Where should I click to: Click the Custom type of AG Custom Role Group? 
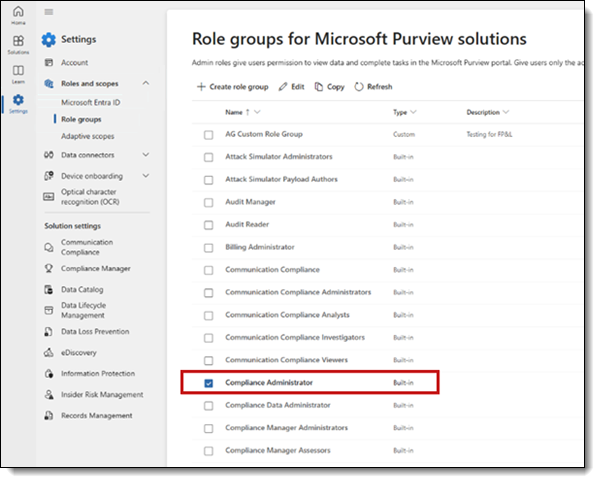404,134
